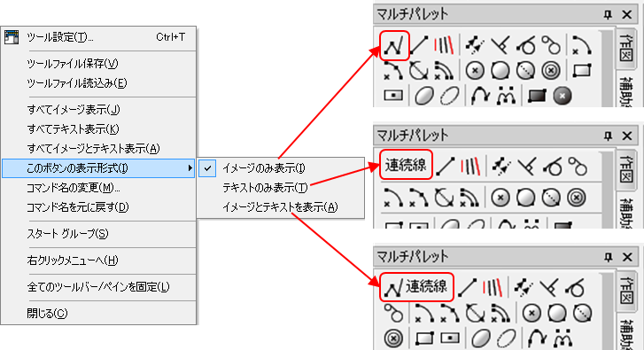Switch to the 作図 tab of the middle palette
The width and height of the screenshot is (644, 350).
(x=625, y=169)
